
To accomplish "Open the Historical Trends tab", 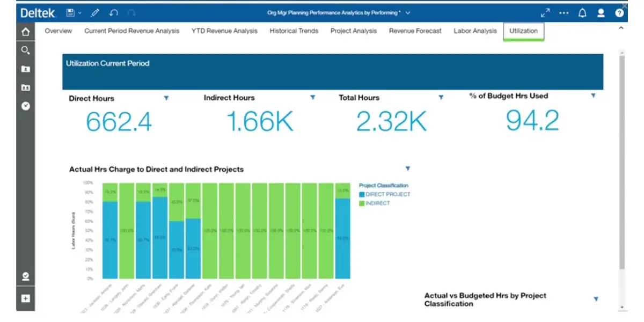I will [x=294, y=31].
